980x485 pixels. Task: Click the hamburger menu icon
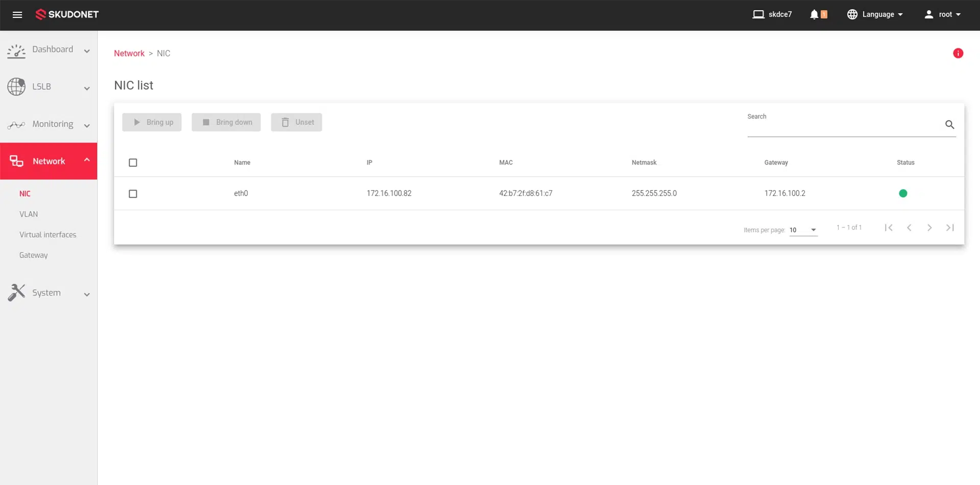(x=17, y=15)
